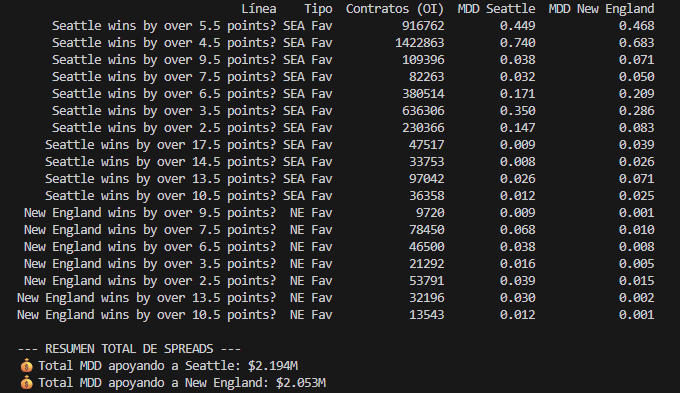Click the contracts value 13543
This screenshot has height=393, width=680.
coord(426,314)
